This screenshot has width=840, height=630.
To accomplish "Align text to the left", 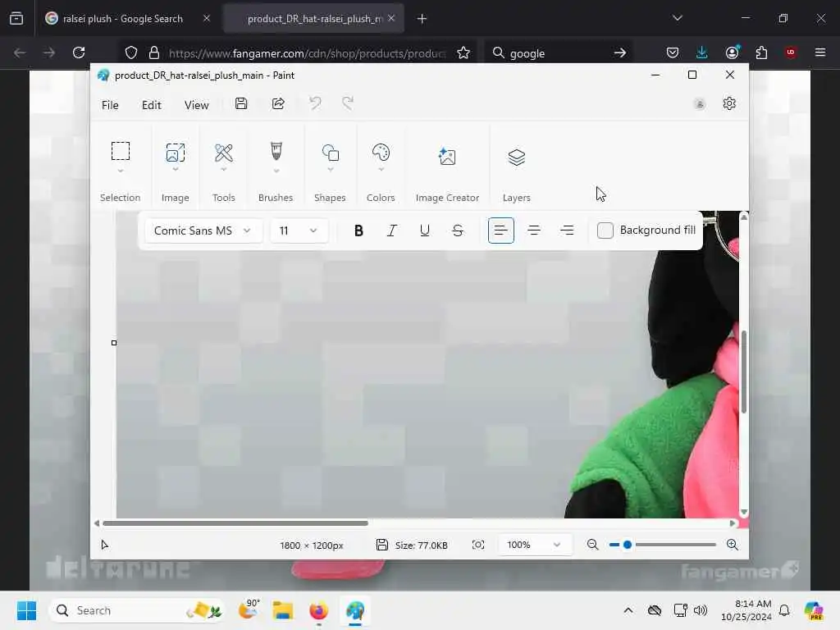I will pos(501,231).
